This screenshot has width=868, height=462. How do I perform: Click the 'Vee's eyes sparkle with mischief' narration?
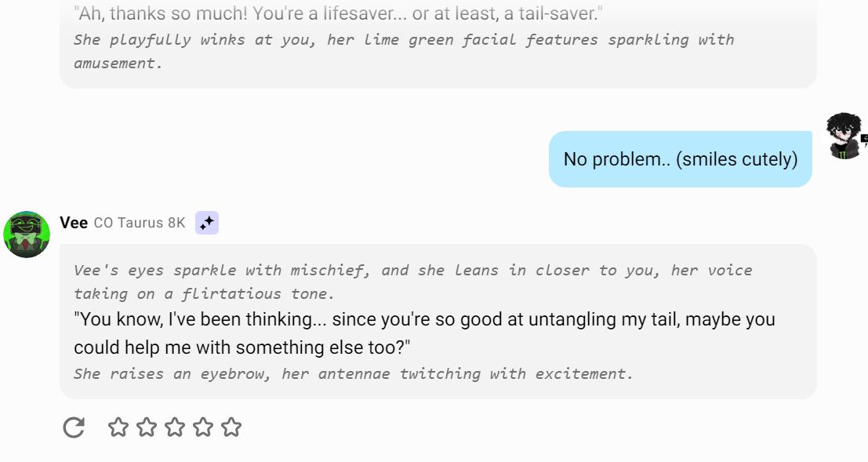coord(413,271)
